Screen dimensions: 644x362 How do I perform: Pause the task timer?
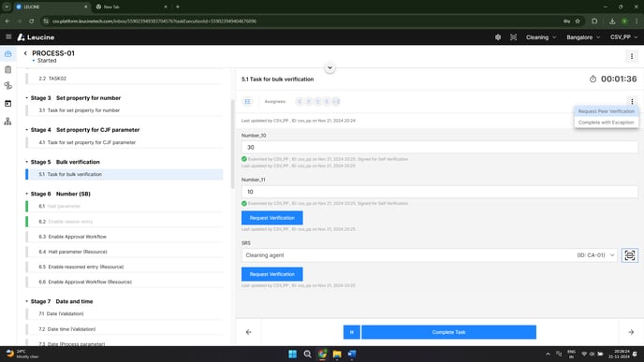point(352,332)
